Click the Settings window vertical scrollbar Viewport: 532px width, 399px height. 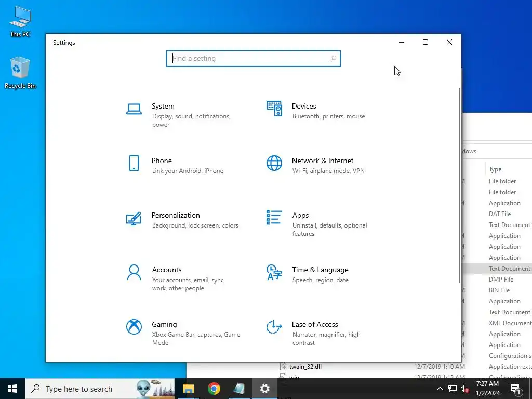tap(460, 185)
